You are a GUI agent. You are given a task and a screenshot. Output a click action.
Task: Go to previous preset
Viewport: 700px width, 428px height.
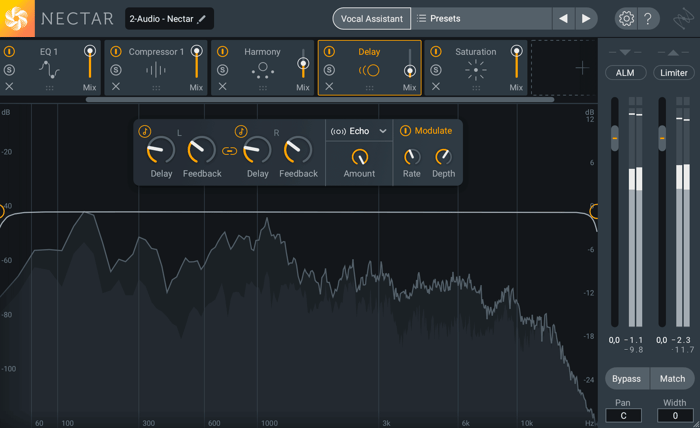tap(564, 19)
